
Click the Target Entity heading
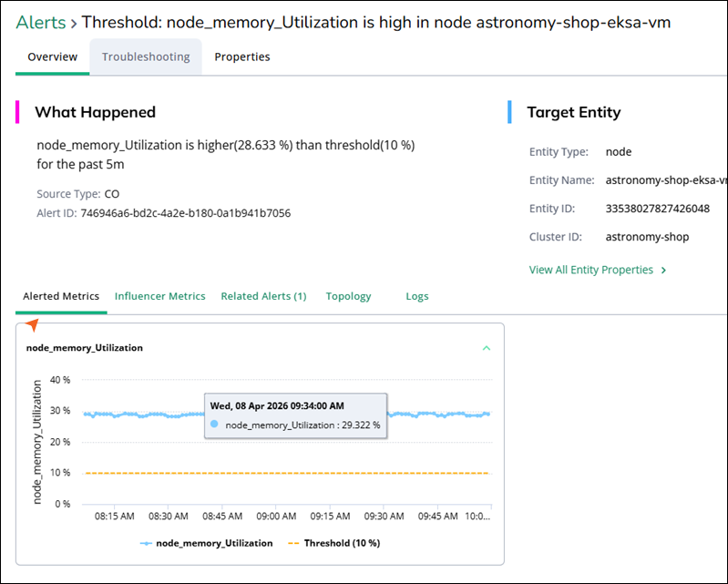tap(574, 112)
